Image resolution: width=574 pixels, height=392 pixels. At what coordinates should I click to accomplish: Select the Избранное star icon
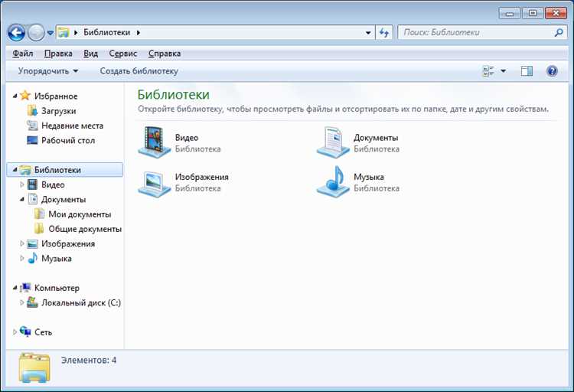pyautogui.click(x=25, y=96)
